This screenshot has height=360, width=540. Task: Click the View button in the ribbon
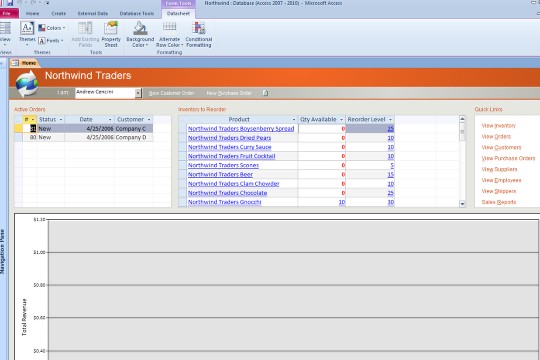[5, 34]
